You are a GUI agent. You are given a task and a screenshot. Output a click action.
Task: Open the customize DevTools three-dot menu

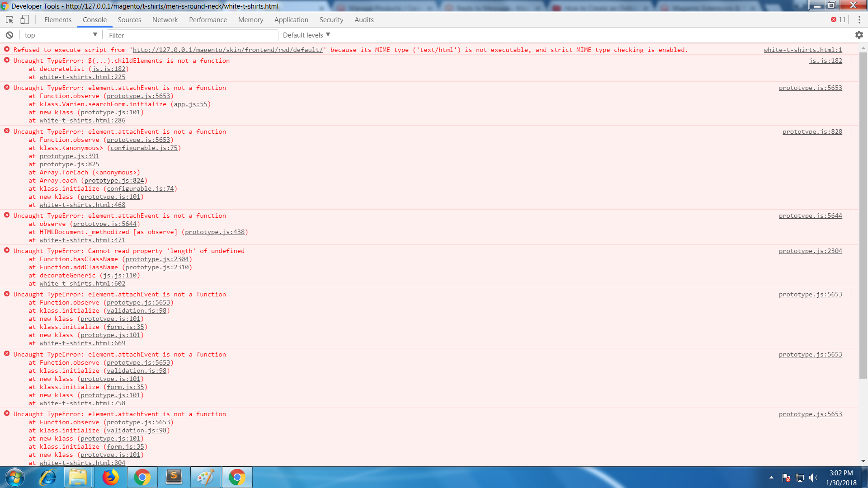(x=859, y=19)
